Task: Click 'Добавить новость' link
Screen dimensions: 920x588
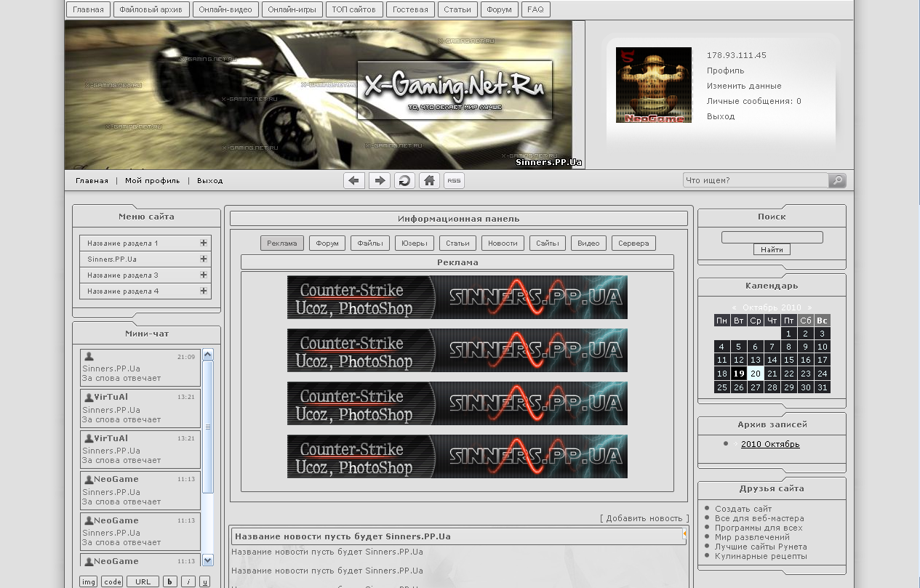Action: pyautogui.click(x=644, y=518)
